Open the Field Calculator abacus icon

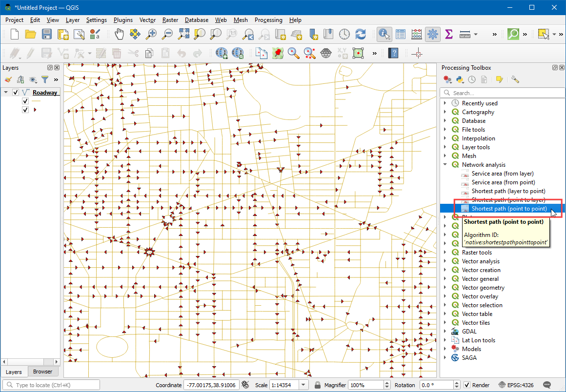pos(417,34)
